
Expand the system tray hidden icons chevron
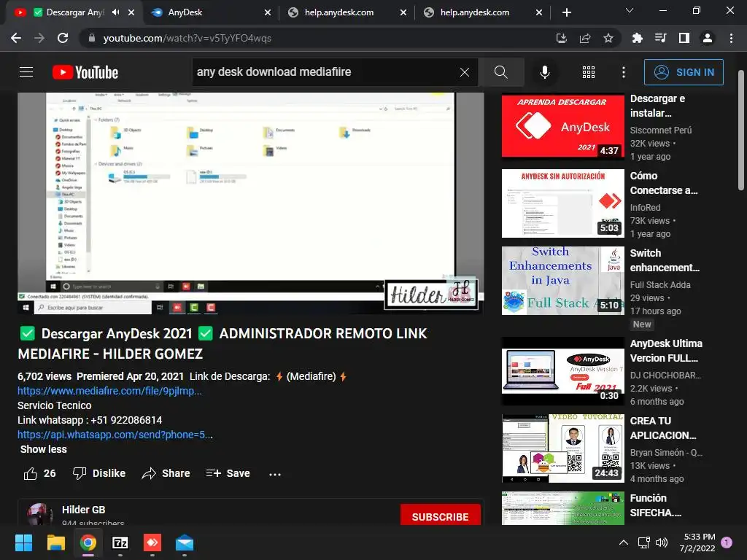click(x=623, y=542)
